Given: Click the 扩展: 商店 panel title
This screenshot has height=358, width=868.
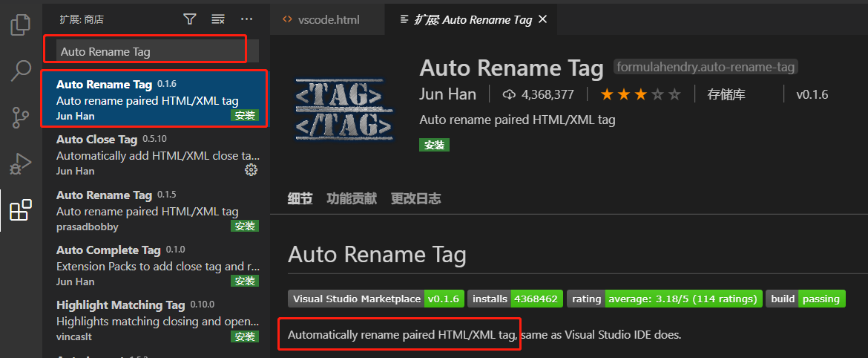Looking at the screenshot, I should tap(82, 19).
